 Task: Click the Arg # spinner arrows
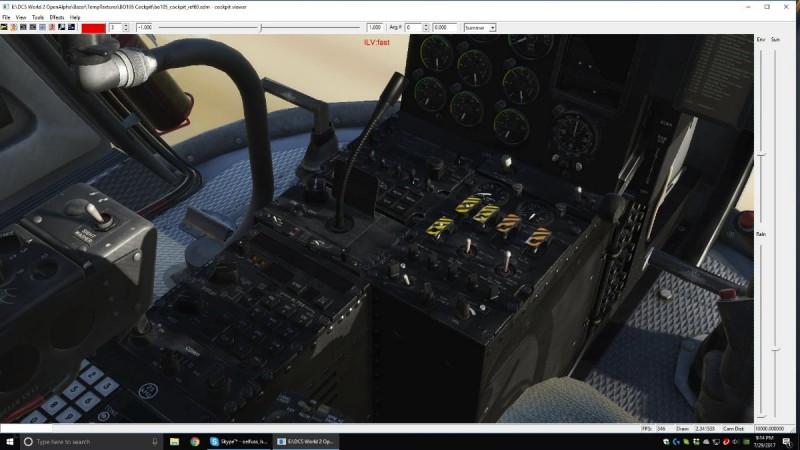[x=426, y=28]
